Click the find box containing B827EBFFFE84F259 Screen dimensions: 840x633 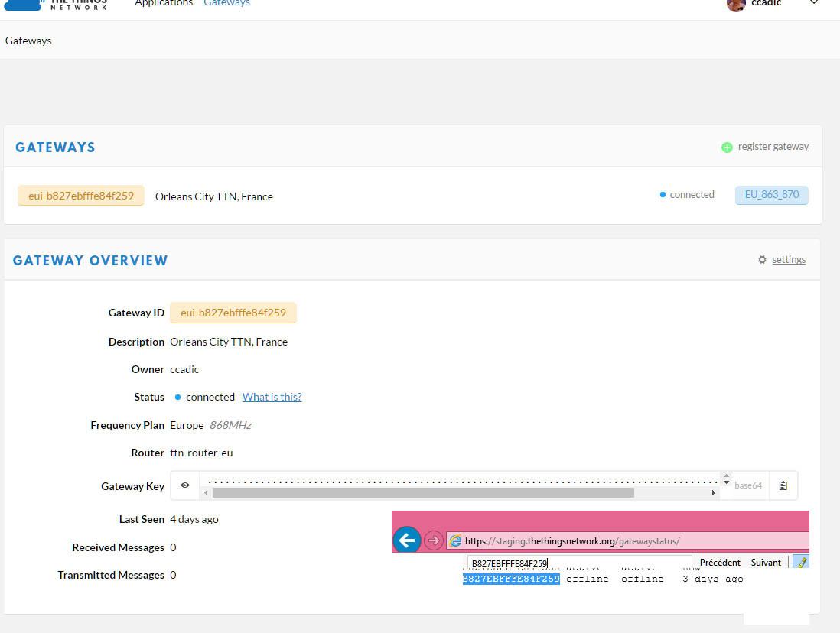click(580, 563)
